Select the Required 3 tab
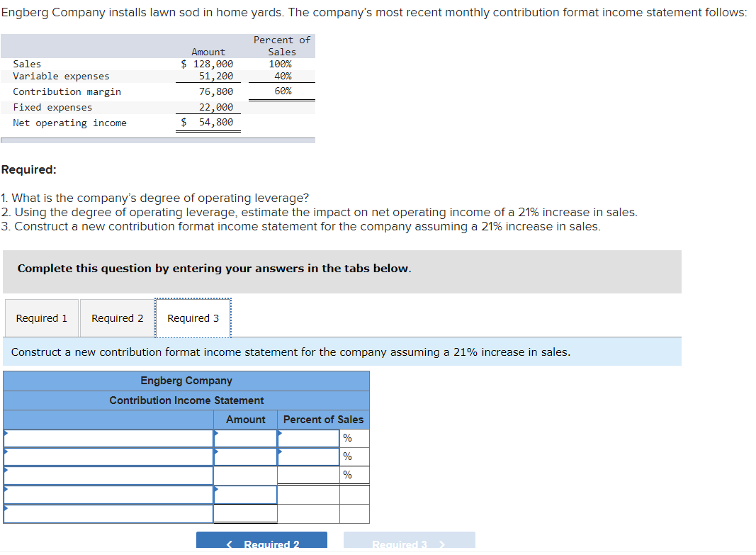Viewport: 756px width, 555px height. [x=193, y=318]
